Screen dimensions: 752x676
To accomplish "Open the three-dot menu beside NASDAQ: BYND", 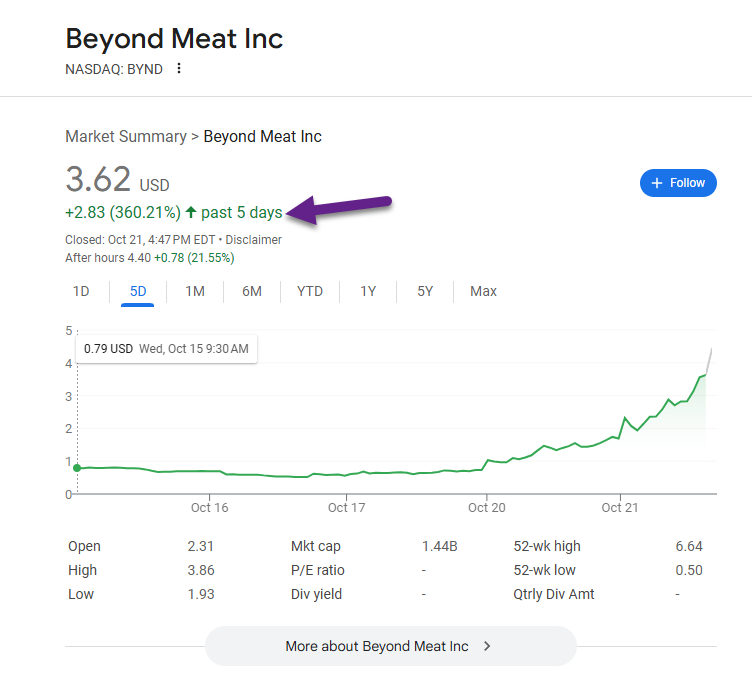I will [179, 69].
